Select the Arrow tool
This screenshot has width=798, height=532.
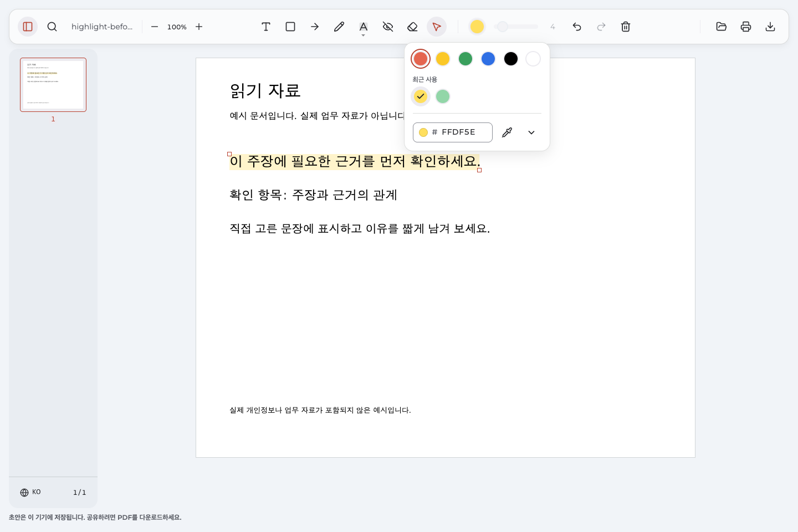315,27
